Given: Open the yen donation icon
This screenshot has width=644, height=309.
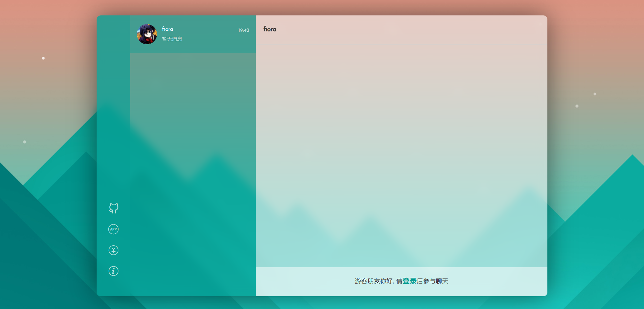Looking at the screenshot, I should (x=113, y=250).
